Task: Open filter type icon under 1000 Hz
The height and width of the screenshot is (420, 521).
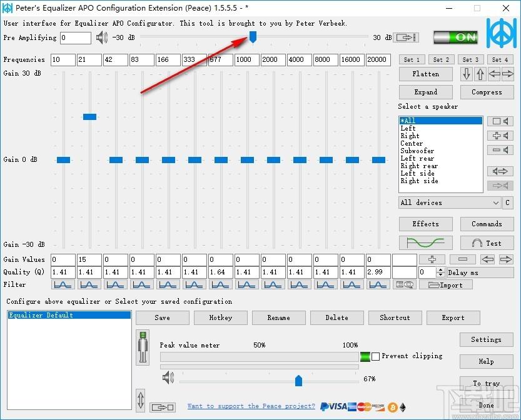Action: coord(246,284)
